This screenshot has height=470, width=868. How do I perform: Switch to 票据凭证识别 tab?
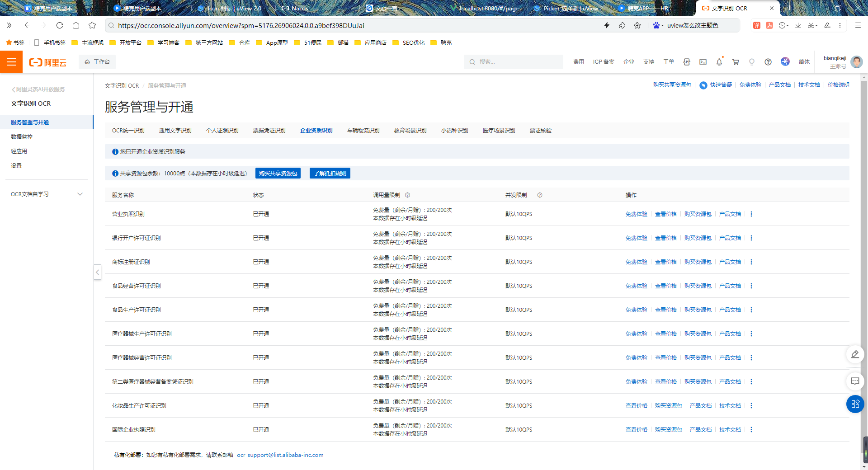[x=269, y=131]
